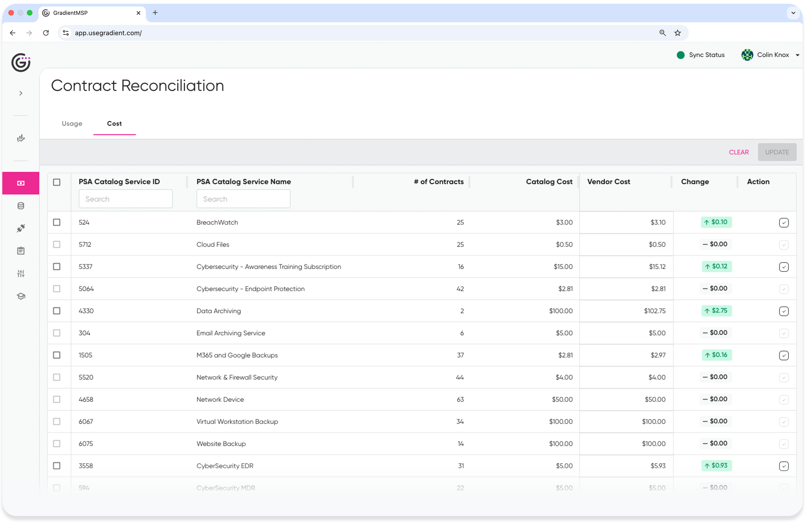Open the browser tab list chevron
Image resolution: width=805 pixels, height=532 pixels.
click(793, 13)
